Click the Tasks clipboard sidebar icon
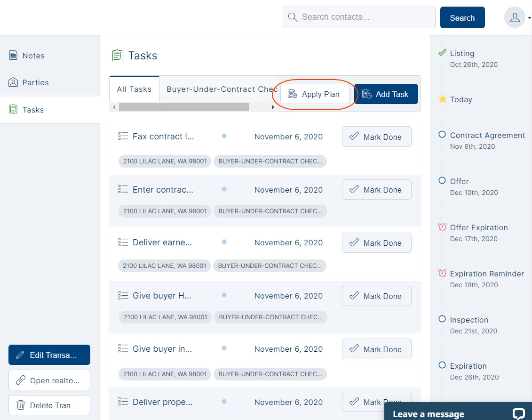This screenshot has width=532, height=420. 13,109
